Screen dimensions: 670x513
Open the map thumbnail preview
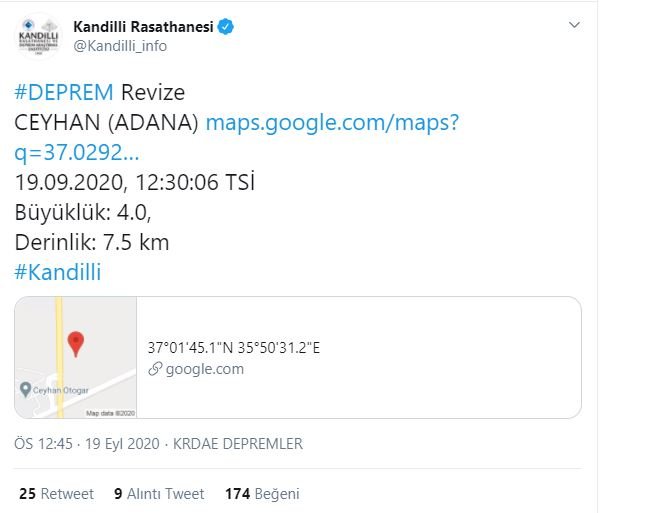[76, 357]
